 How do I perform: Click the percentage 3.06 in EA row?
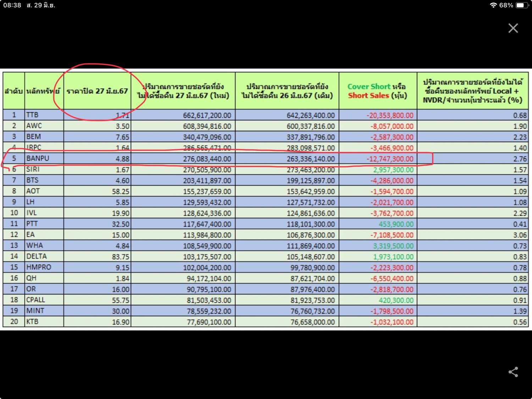click(x=520, y=235)
